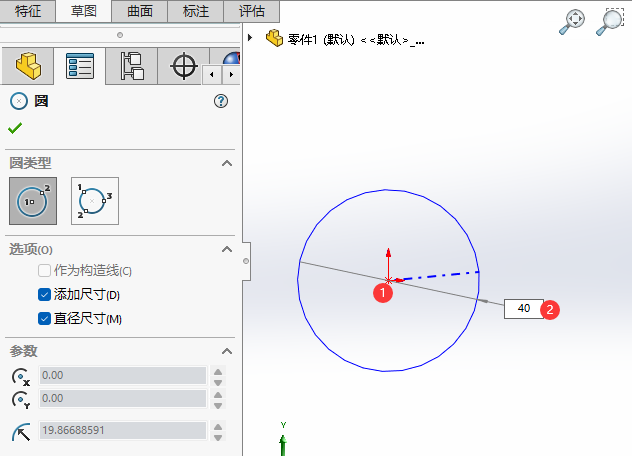Uncheck 添加尺寸 option
Screen dimensions: 632x456
[44, 295]
